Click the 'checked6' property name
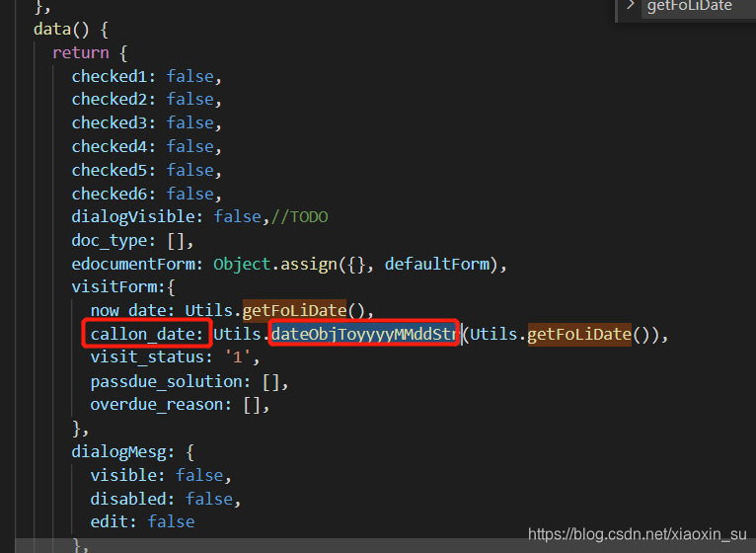This screenshot has height=553, width=756. click(110, 194)
